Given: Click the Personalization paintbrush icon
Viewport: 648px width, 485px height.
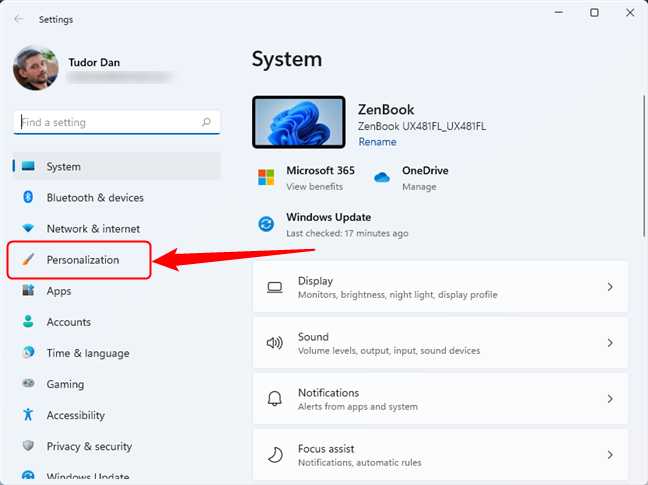Looking at the screenshot, I should 28,259.
